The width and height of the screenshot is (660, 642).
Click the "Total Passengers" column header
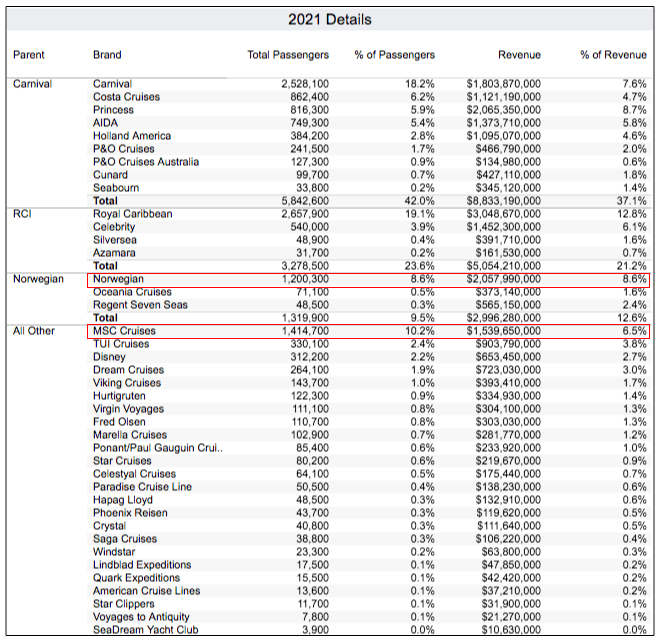288,55
